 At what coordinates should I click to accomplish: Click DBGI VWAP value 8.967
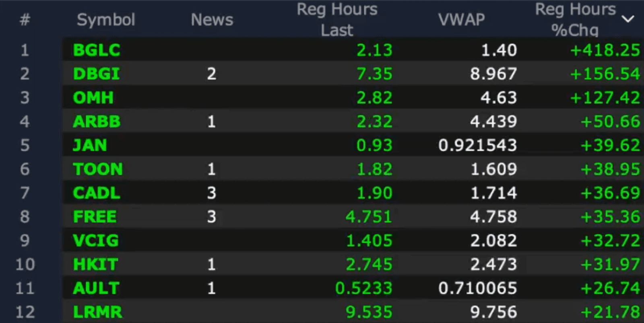[493, 74]
